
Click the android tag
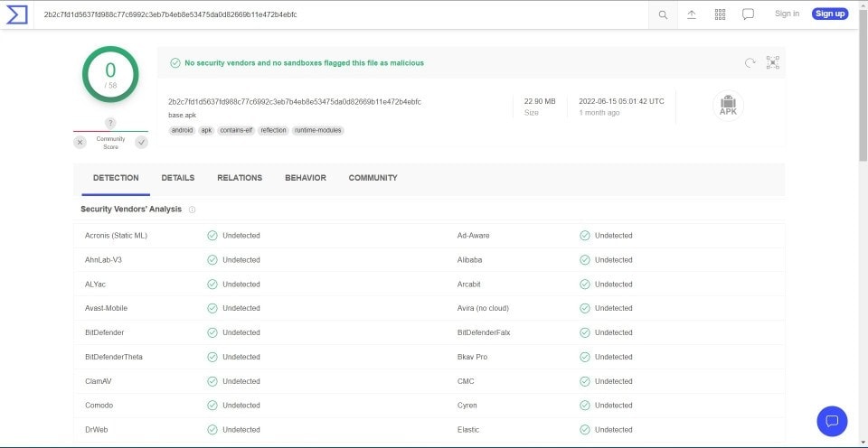pos(182,131)
